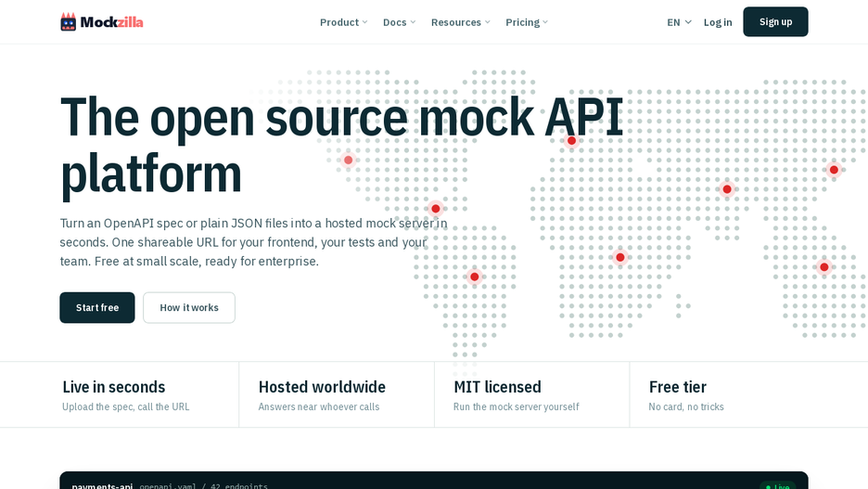This screenshot has height=489, width=868.
Task: Click the How it works button
Action: tap(189, 307)
